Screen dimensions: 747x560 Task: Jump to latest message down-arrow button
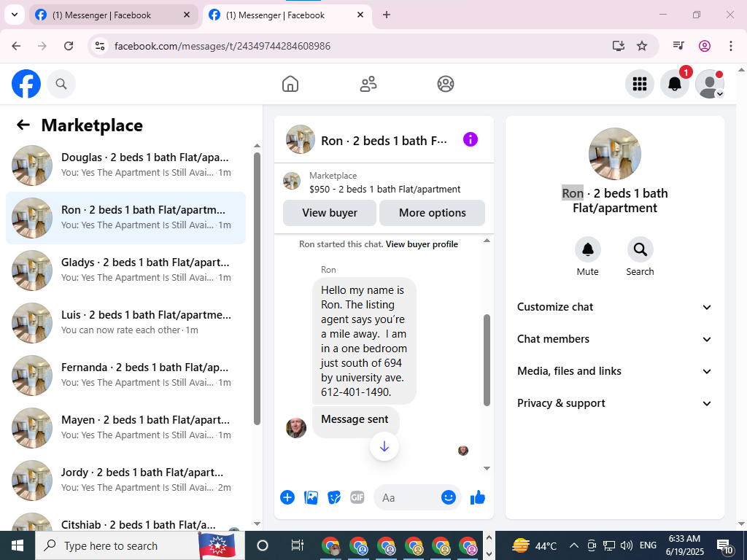[384, 447]
